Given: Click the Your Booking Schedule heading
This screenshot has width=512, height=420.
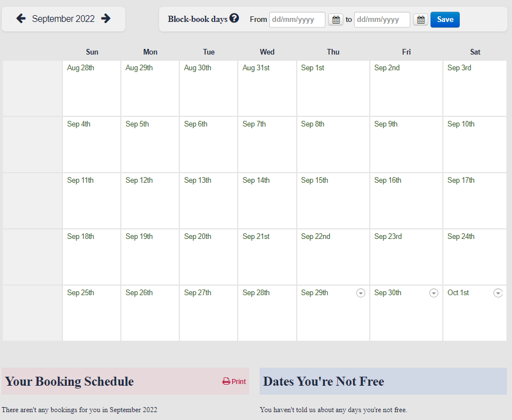Looking at the screenshot, I should [x=69, y=381].
